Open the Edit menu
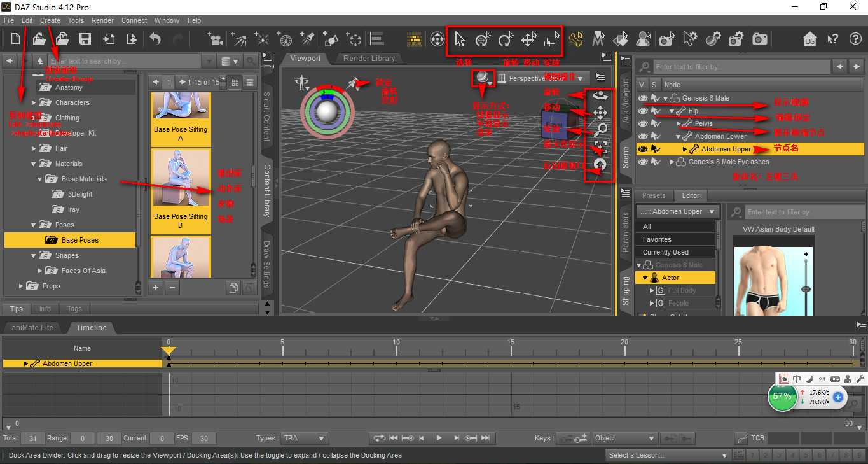 (x=27, y=20)
